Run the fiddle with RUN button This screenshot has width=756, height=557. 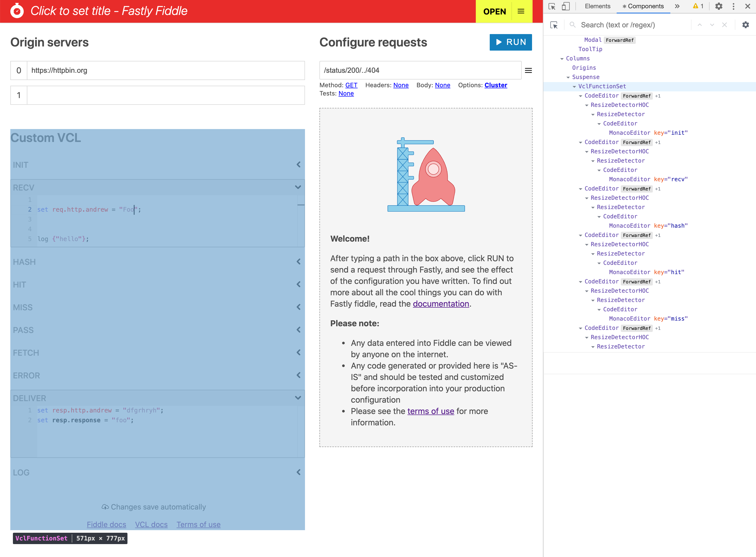click(x=511, y=42)
